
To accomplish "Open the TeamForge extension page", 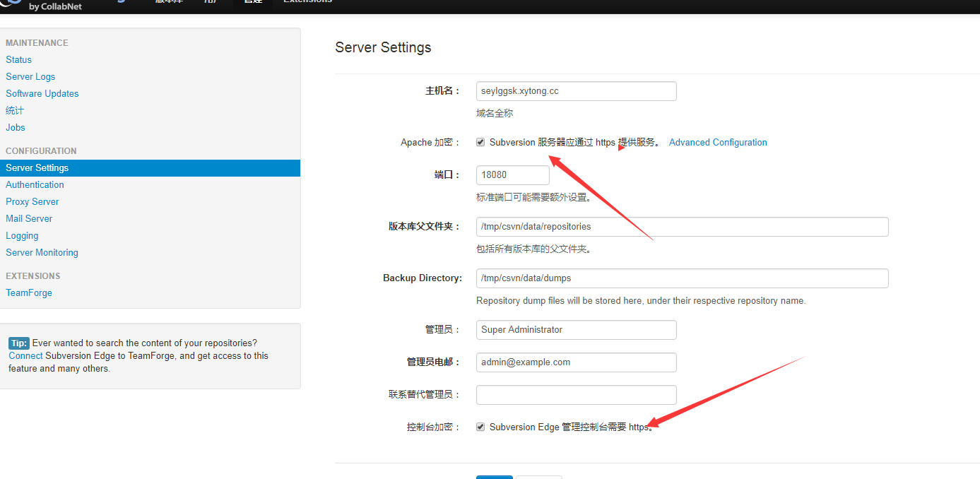I will coord(29,292).
